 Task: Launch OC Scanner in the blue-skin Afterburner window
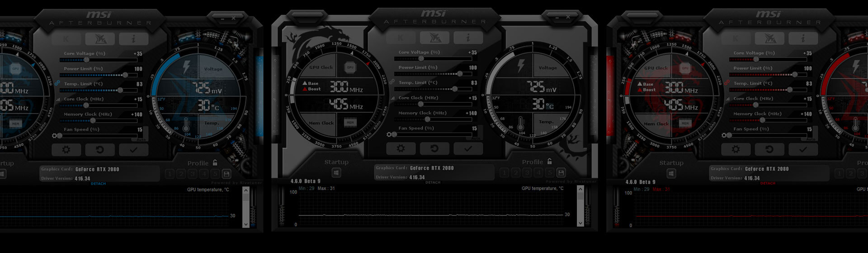point(100,39)
